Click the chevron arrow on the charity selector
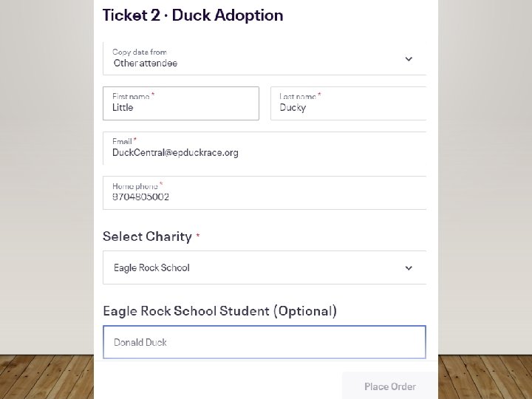 (x=409, y=268)
